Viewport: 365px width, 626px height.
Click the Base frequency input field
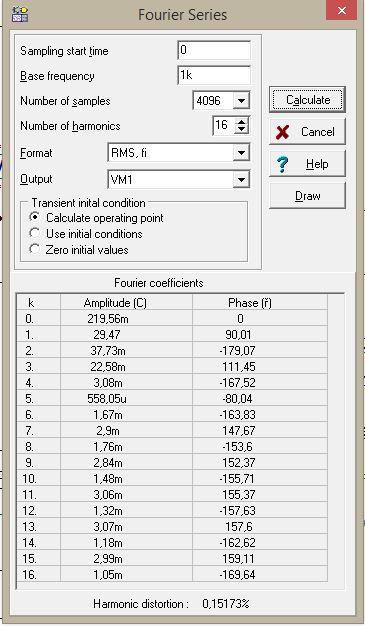pos(214,75)
